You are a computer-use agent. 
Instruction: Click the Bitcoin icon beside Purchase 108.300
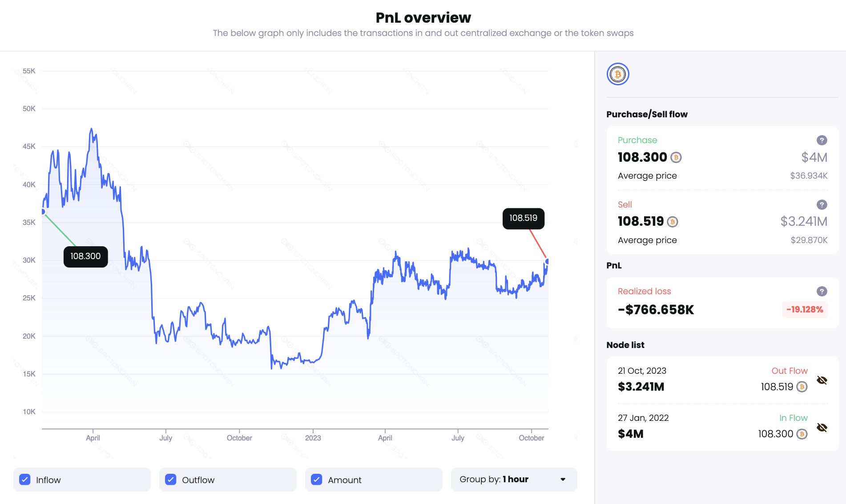point(677,157)
